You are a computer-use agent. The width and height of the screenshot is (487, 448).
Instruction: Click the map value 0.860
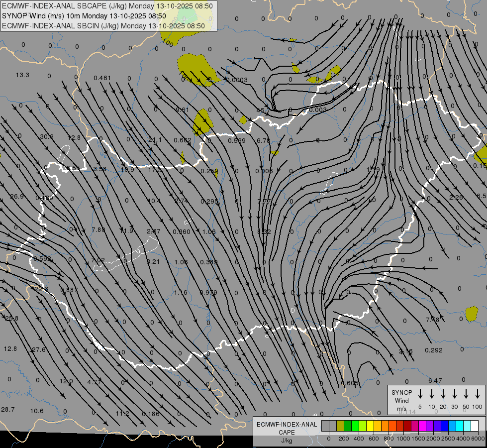point(182,231)
